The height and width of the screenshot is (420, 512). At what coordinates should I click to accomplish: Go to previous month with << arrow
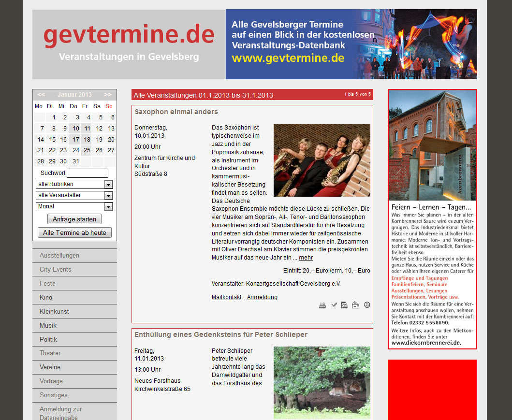41,95
